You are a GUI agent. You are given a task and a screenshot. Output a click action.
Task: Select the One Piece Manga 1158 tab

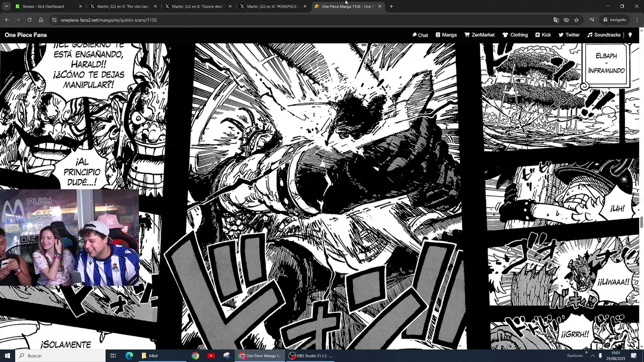[x=348, y=7]
